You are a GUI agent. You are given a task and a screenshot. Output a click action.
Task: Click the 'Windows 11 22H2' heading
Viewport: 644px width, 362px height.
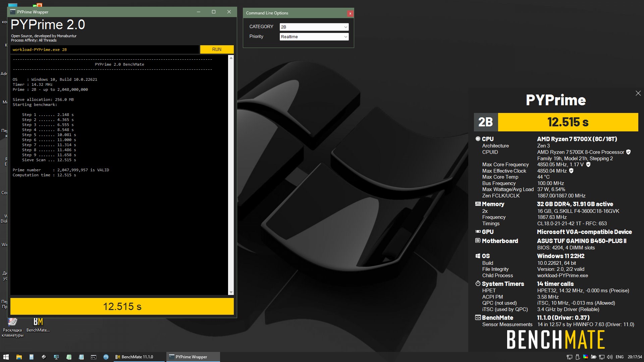[x=560, y=256]
